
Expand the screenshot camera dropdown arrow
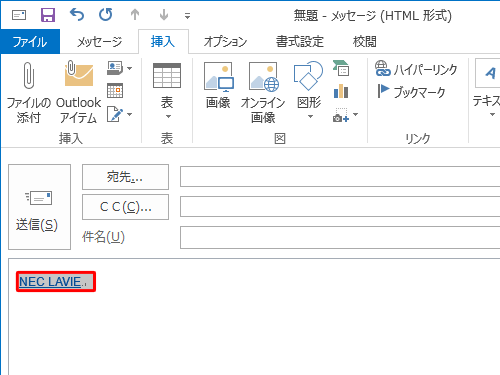(x=356, y=114)
